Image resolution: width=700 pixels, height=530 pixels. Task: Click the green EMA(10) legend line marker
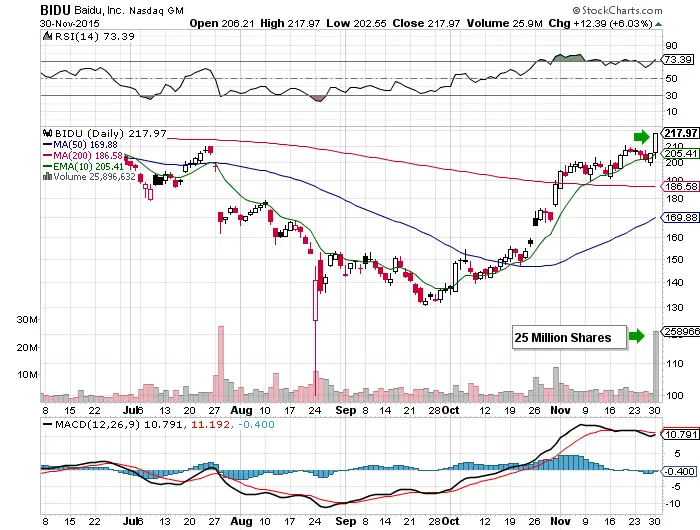(x=47, y=167)
